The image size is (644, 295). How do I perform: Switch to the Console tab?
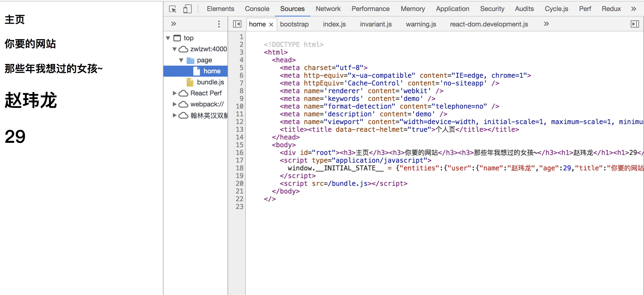click(257, 9)
